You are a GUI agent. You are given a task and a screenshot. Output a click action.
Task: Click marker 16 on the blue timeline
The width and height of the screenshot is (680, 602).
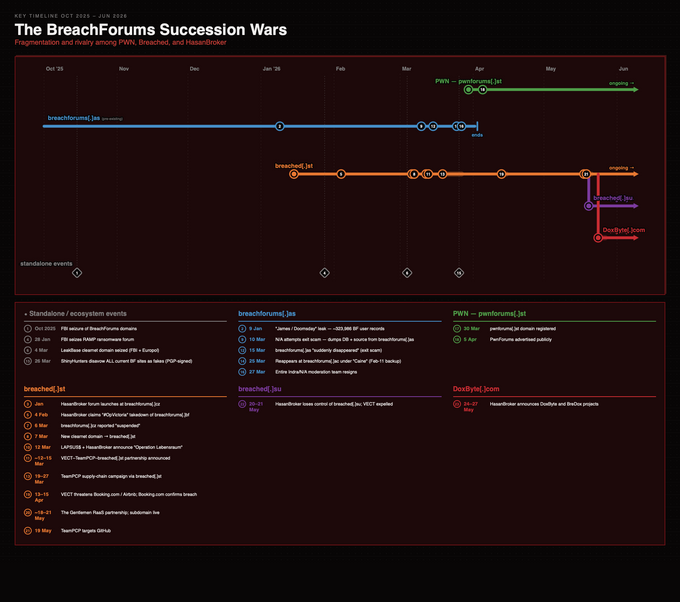pyautogui.click(x=462, y=126)
